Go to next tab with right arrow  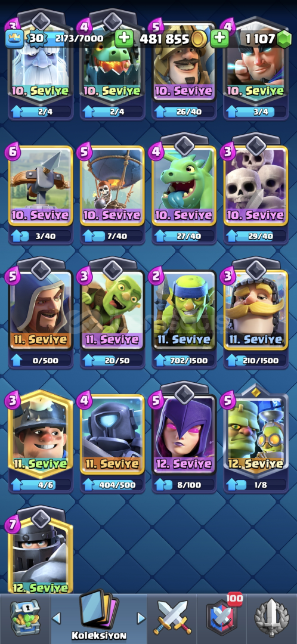click(x=141, y=618)
